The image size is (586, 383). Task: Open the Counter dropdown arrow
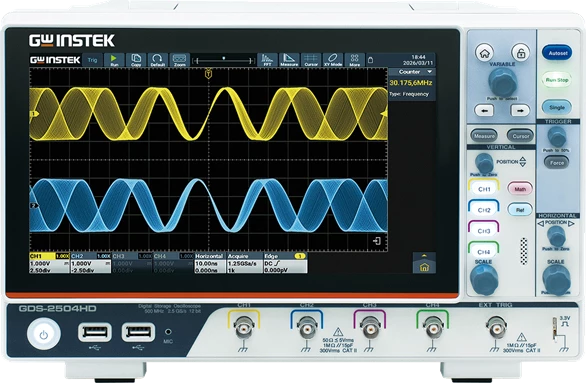429,72
